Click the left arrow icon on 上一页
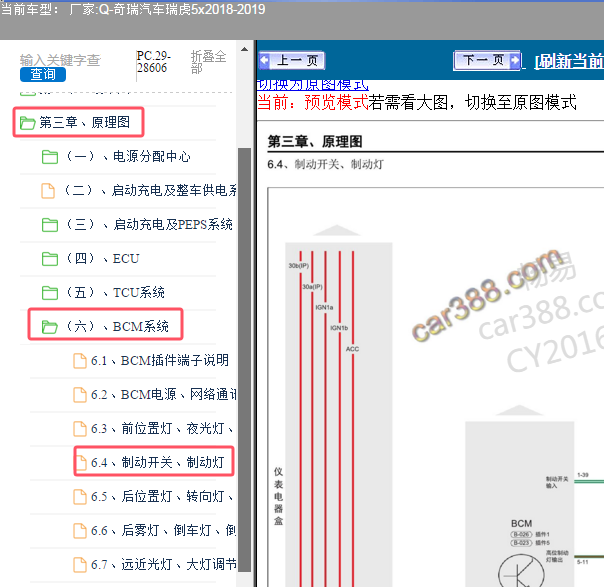This screenshot has width=604, height=587. pos(265,60)
